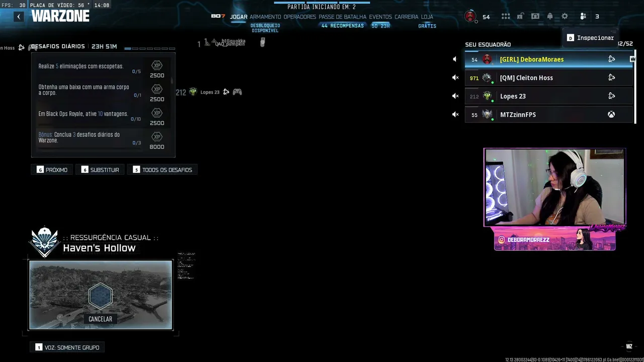
Task: Open the unlock tokens padlock icon
Action: tap(520, 17)
